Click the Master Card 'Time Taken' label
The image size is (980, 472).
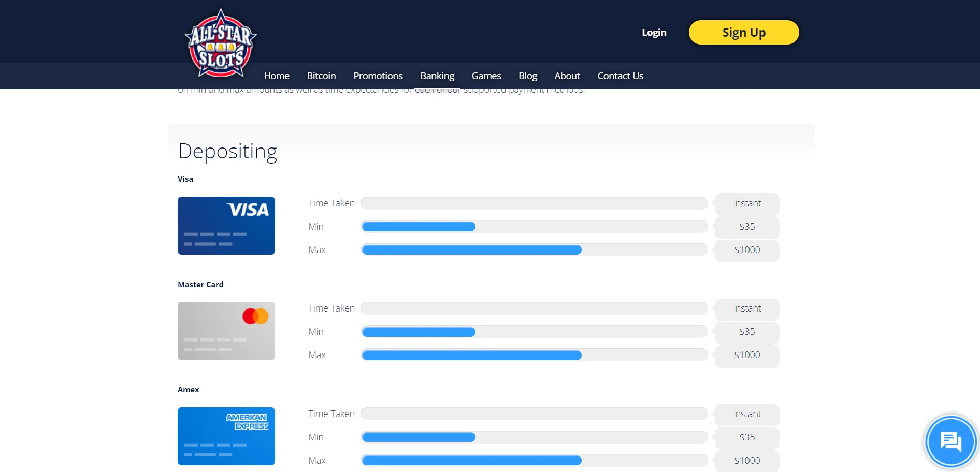click(332, 308)
